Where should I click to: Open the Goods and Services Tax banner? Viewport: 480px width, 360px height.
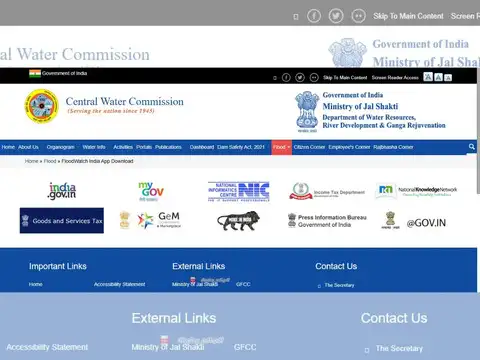click(x=62, y=221)
